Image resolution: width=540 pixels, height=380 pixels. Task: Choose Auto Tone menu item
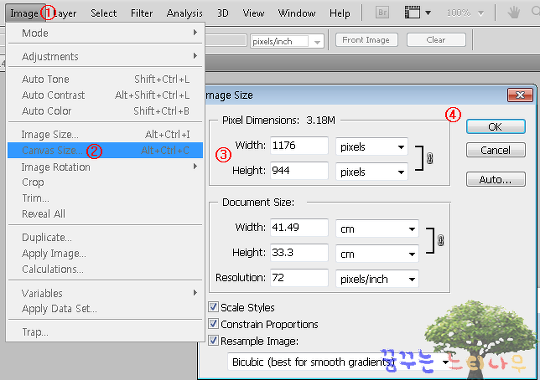tap(105, 79)
